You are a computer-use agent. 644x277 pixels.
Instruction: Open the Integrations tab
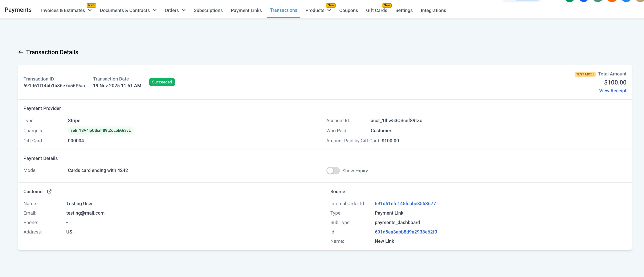(433, 10)
